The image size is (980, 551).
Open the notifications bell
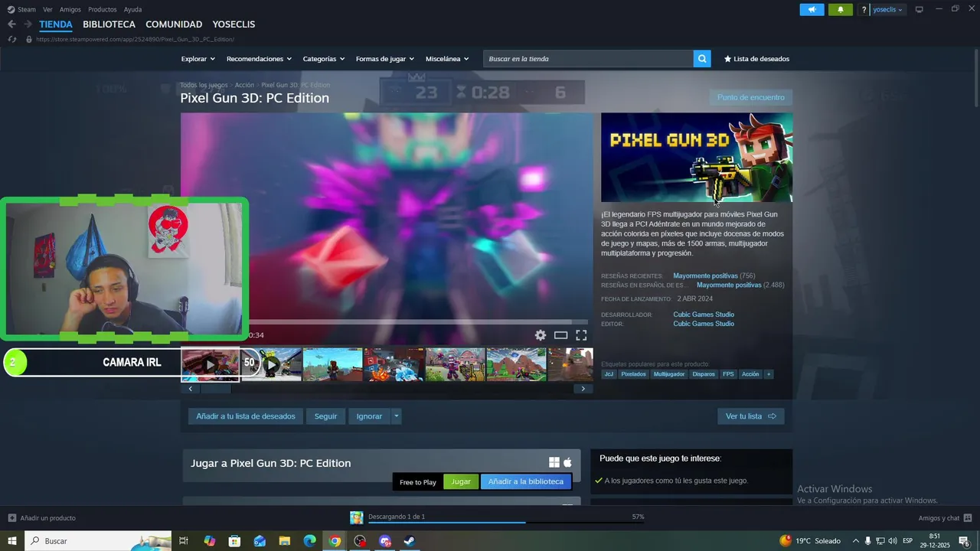(x=840, y=9)
